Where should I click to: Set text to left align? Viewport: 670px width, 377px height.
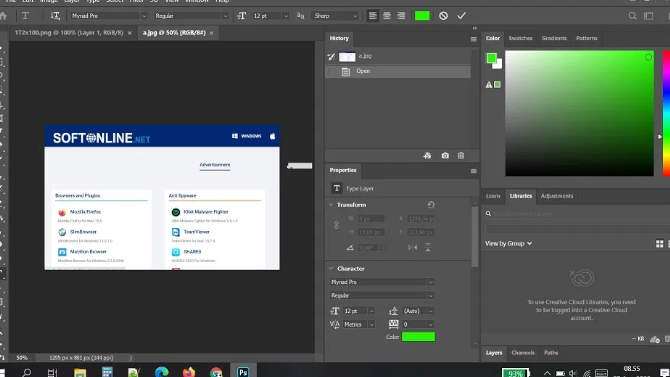tap(373, 16)
